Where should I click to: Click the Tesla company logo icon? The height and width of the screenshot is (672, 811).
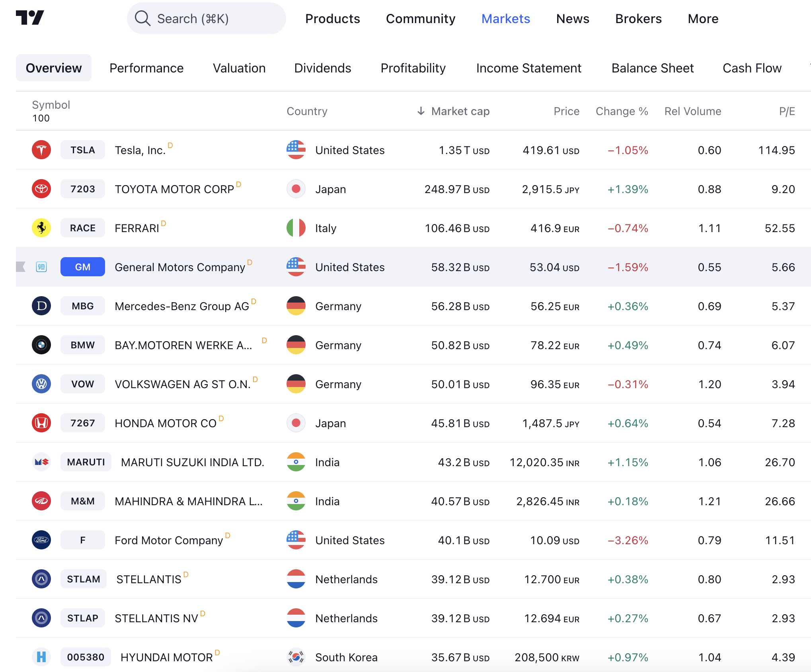[41, 150]
